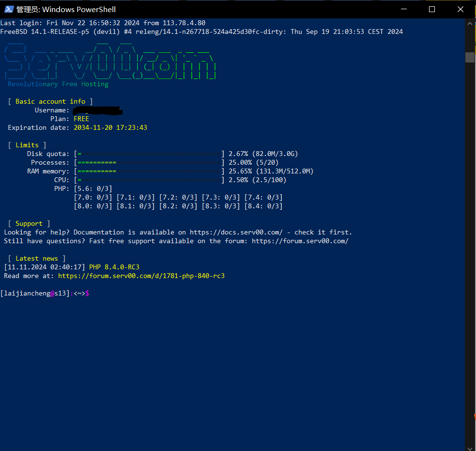Click the '[7.0: 0/3]' PHP entry
The height and width of the screenshot is (451, 476).
(93, 198)
